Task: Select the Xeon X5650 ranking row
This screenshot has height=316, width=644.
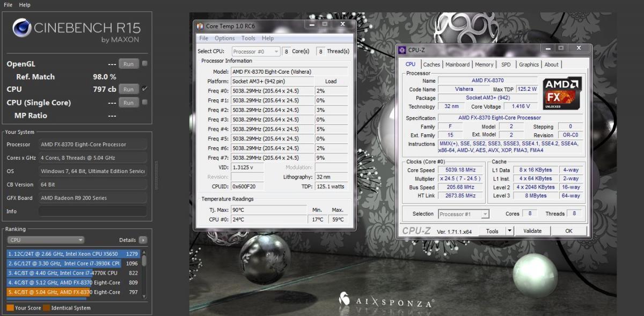Action: coord(74,254)
